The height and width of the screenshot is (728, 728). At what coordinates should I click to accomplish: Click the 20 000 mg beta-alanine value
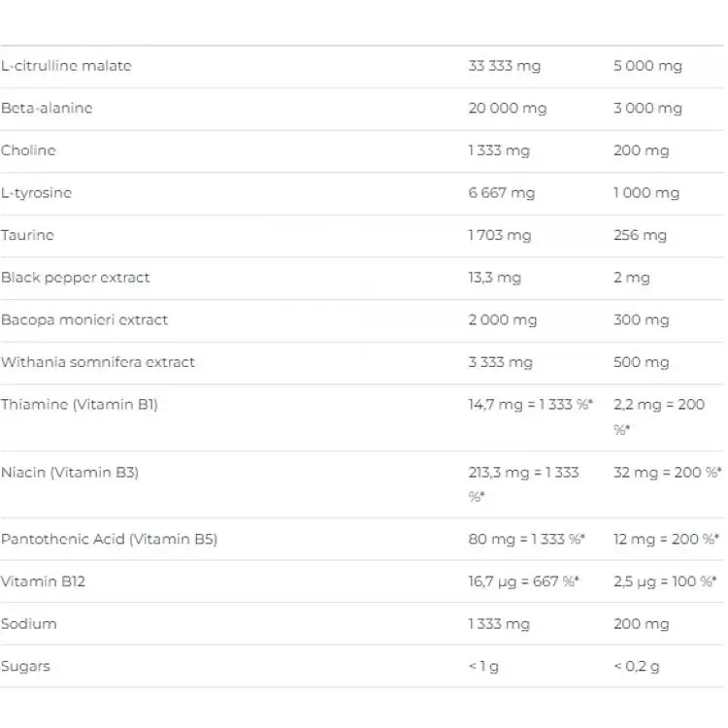[x=508, y=108]
